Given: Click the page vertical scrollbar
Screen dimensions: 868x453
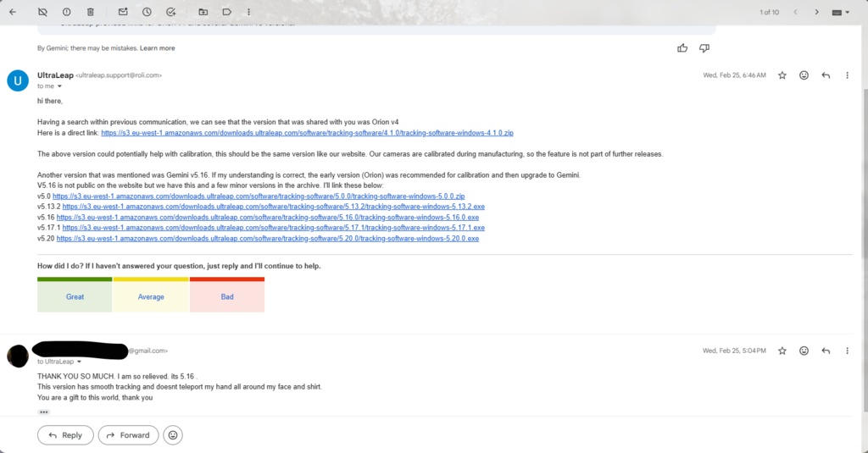Looking at the screenshot, I should [865, 249].
